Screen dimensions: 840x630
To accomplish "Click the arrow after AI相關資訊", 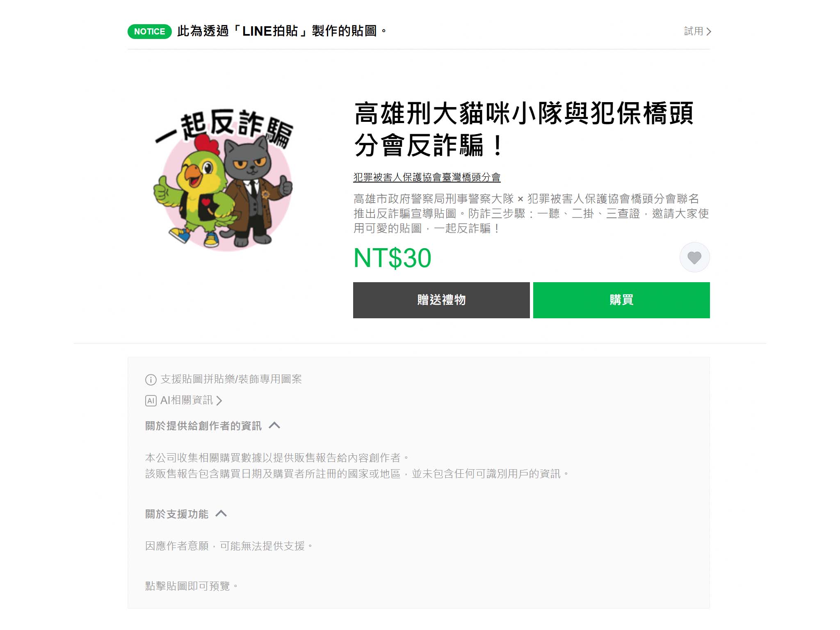I will 219,401.
